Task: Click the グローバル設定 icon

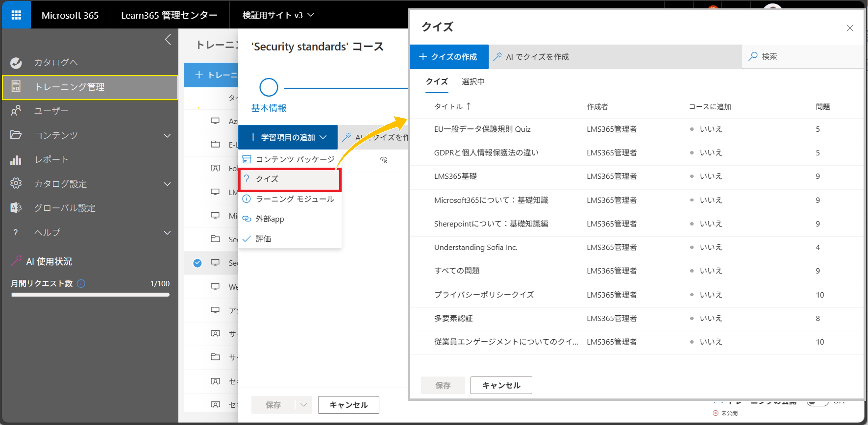Action: (x=16, y=208)
